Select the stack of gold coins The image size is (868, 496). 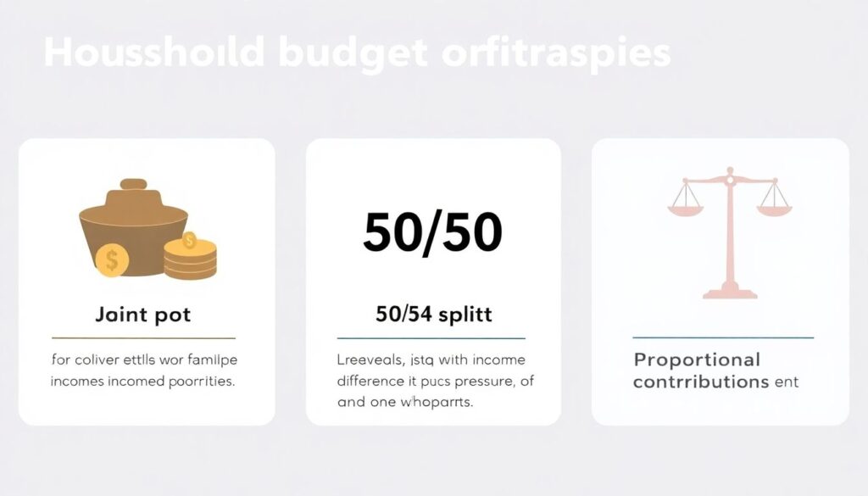[x=190, y=259]
